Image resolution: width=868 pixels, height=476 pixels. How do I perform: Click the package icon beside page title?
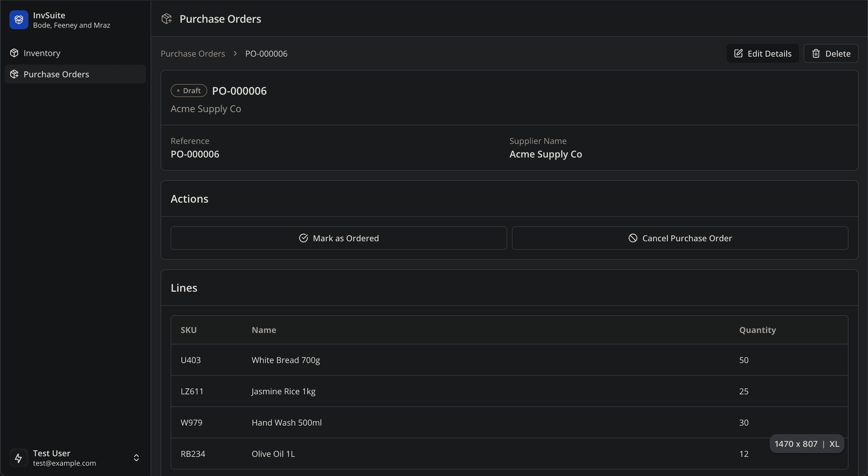coord(167,19)
